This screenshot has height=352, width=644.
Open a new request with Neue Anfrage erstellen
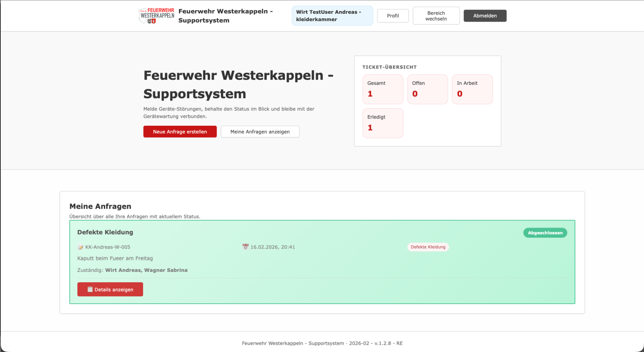pyautogui.click(x=180, y=132)
